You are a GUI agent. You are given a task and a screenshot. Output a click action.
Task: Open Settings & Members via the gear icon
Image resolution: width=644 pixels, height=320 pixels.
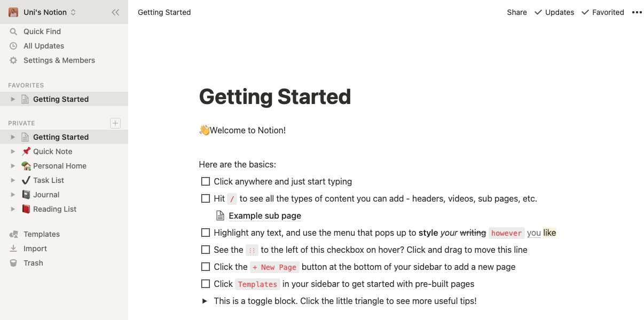(13, 60)
